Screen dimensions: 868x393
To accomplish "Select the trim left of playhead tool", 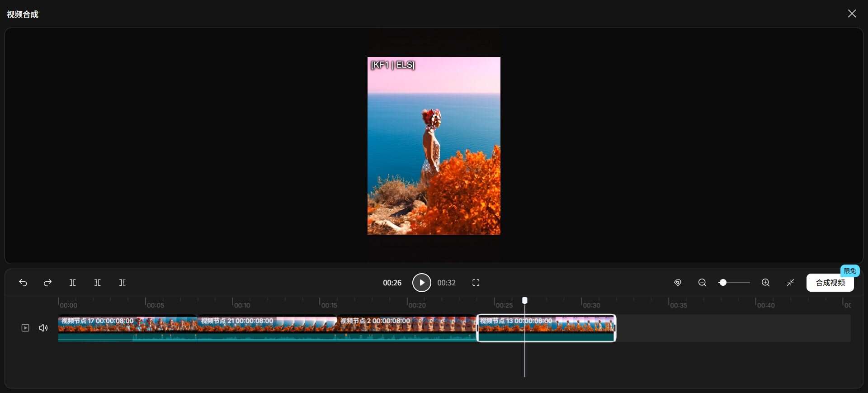I will [97, 283].
